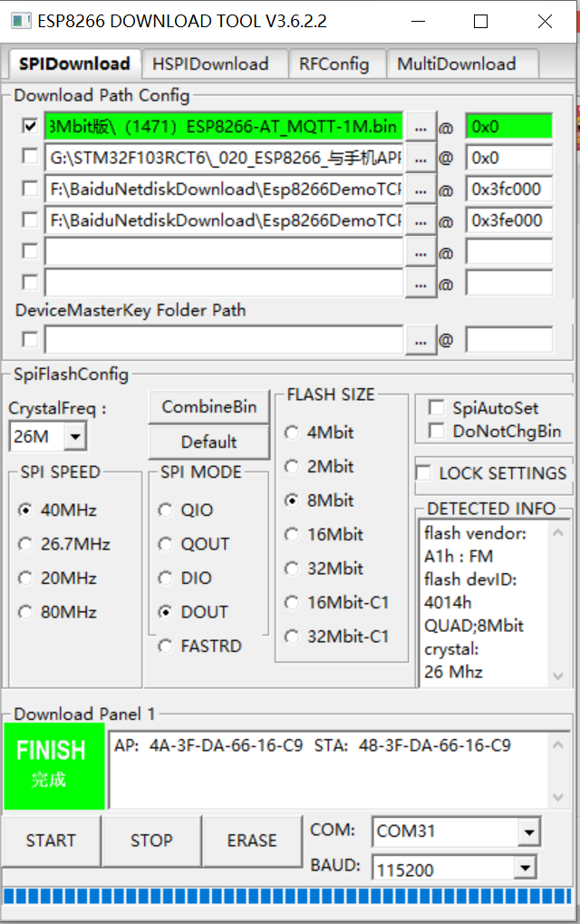580x924 pixels.
Task: Browse file for the 0x3fc000 row
Action: pyautogui.click(x=420, y=190)
